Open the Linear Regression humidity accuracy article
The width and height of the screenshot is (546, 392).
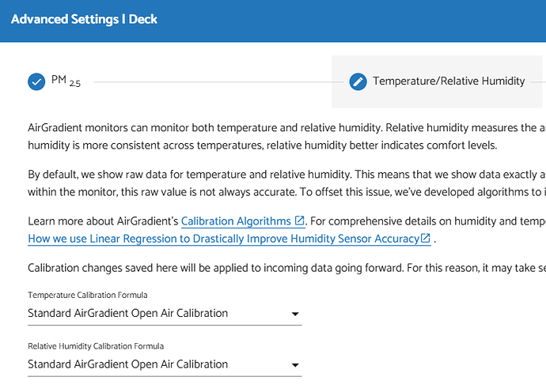pyautogui.click(x=223, y=239)
